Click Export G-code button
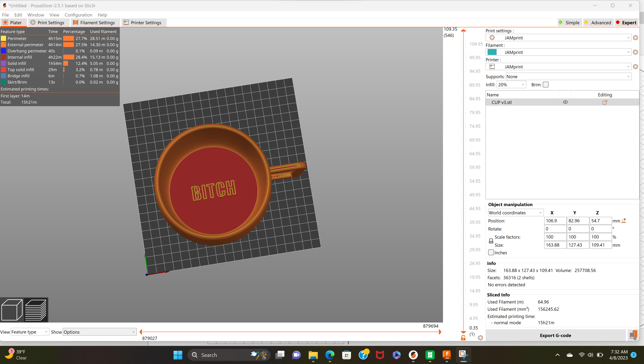 point(555,336)
